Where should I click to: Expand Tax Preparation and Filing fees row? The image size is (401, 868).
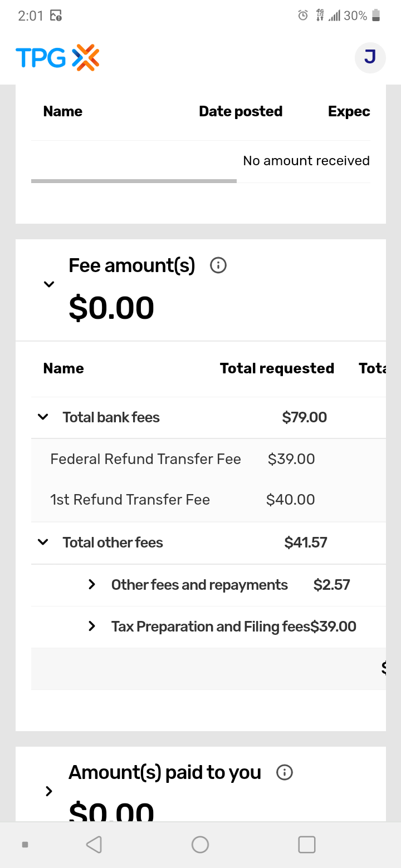pyautogui.click(x=92, y=627)
